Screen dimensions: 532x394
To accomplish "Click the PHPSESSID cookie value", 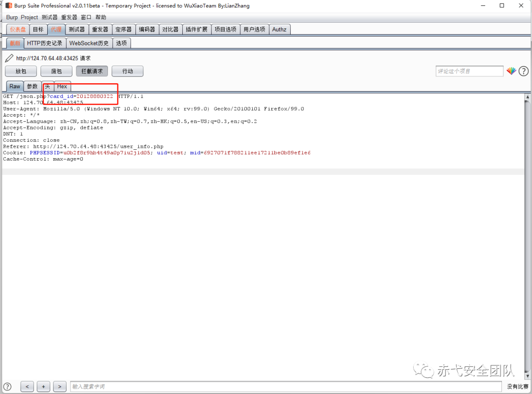I will (x=107, y=153).
